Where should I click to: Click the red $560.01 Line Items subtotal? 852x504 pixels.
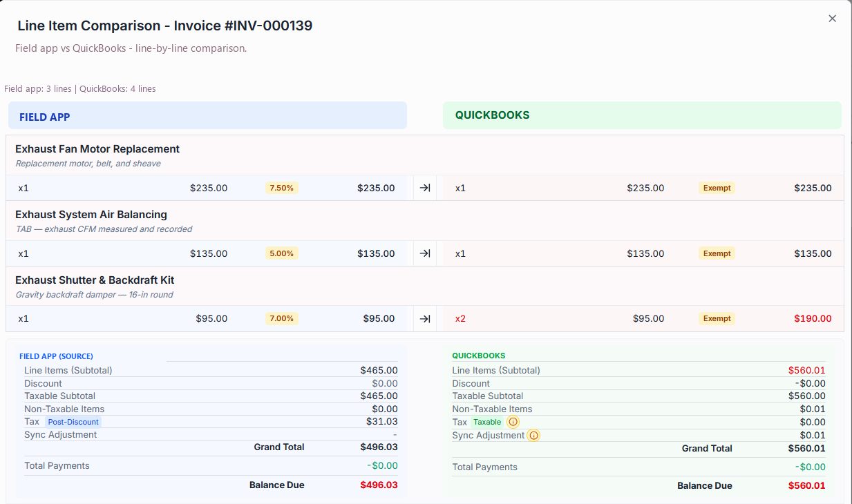(807, 370)
